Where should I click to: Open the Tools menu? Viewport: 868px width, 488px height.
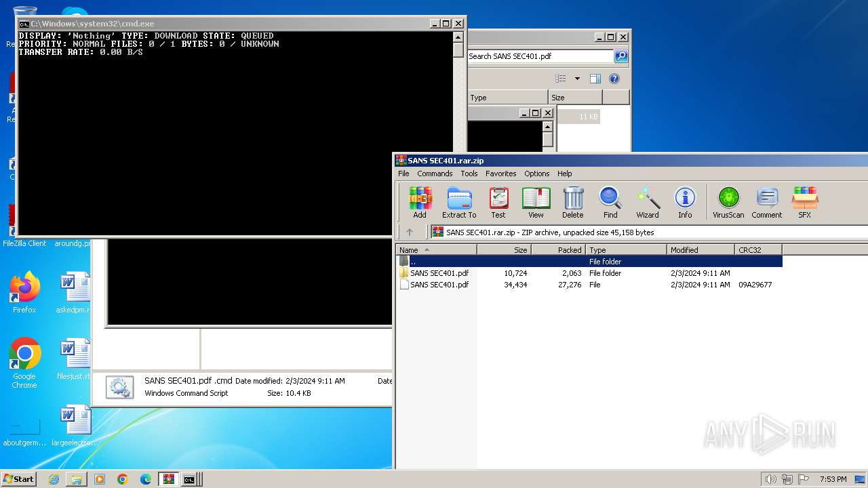[469, 174]
